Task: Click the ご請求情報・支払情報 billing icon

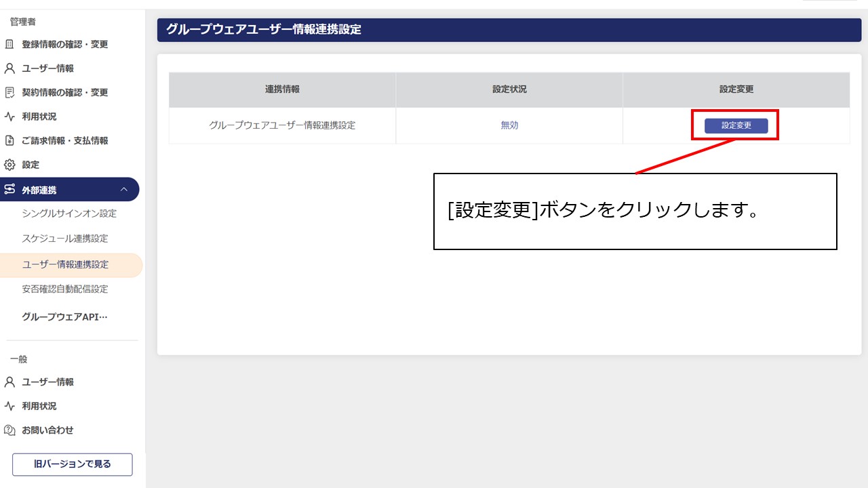Action: point(9,140)
